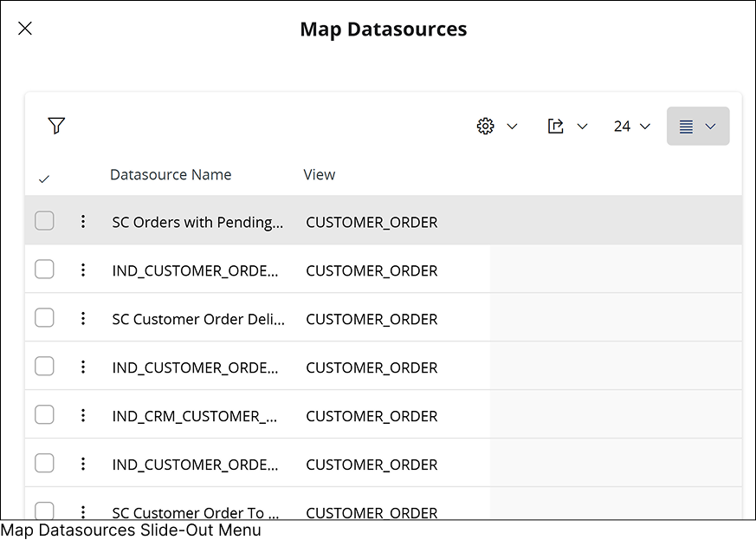The height and width of the screenshot is (540, 756).
Task: Open row actions for SC Customer Order Deli
Action: click(83, 319)
